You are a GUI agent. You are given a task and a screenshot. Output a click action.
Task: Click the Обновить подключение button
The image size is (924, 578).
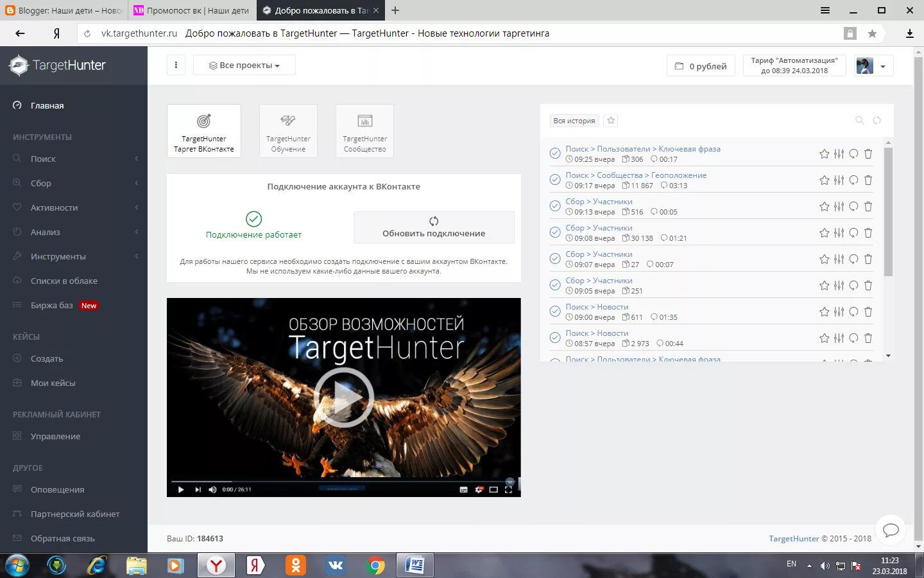pos(434,227)
